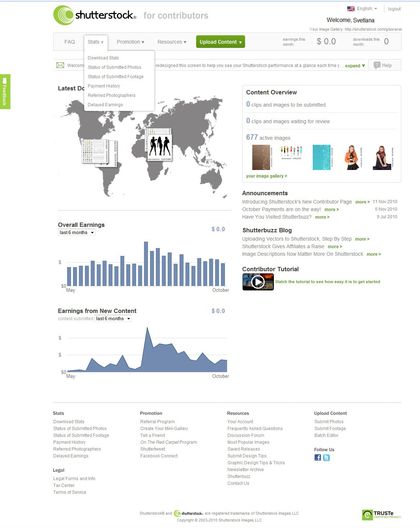Open your image gallery link
This screenshot has height=528, width=420.
tap(266, 176)
